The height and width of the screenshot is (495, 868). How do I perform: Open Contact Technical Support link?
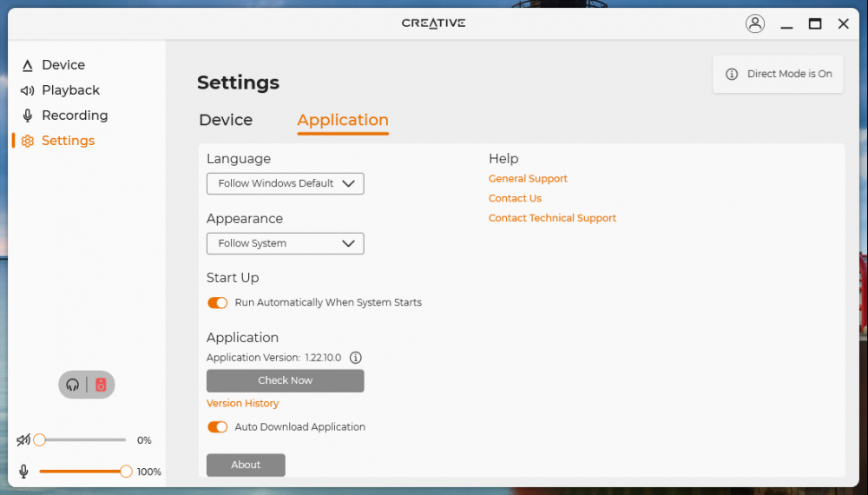(552, 219)
